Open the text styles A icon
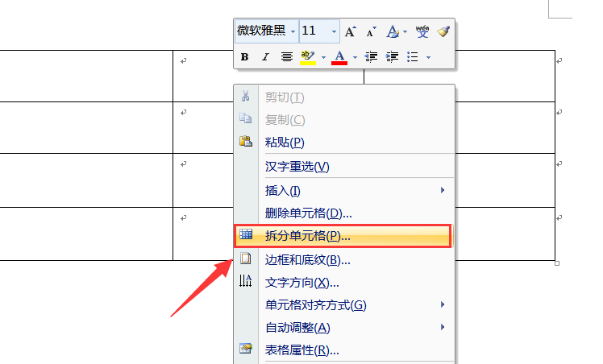The image size is (603, 364). coord(393,31)
